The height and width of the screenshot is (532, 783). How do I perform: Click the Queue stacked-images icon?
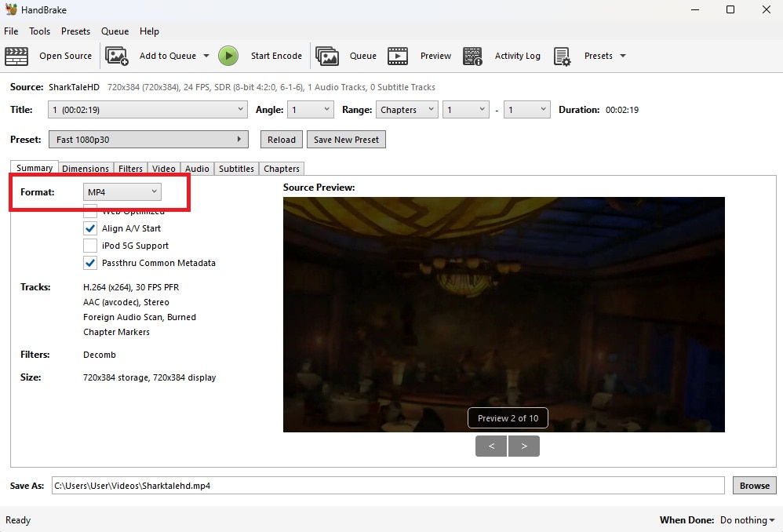click(327, 56)
